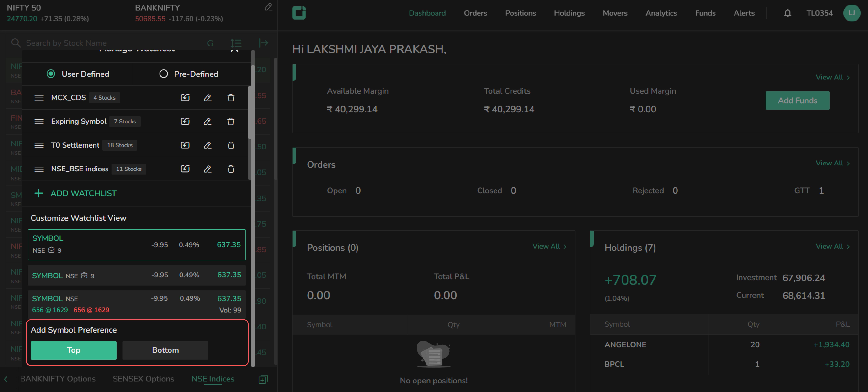Select User Defined radio option
The height and width of the screenshot is (392, 868).
51,74
